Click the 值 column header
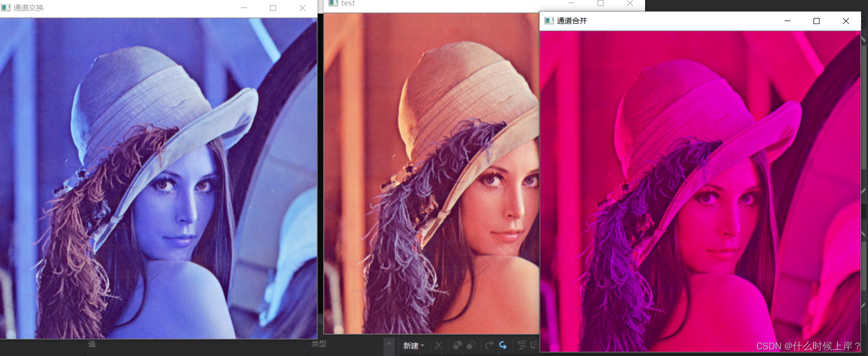Screen dimensions: 868x356 [92, 344]
